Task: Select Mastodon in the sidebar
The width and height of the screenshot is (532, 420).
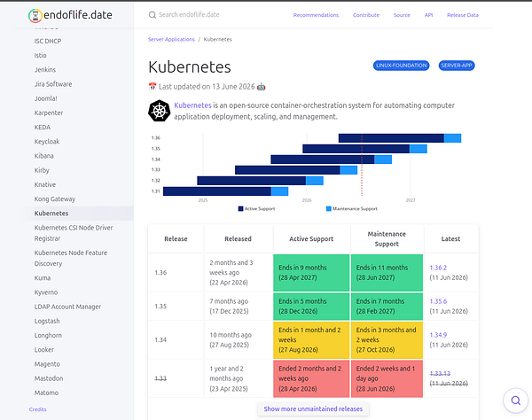Action: pos(49,378)
